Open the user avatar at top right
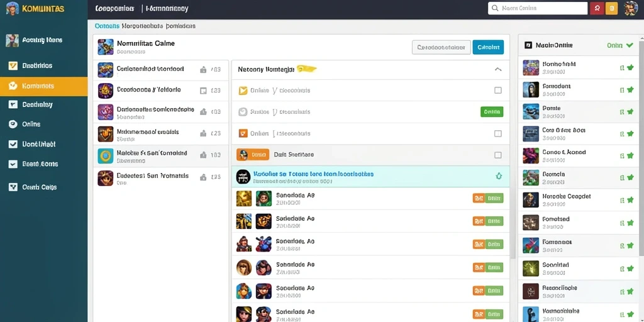The height and width of the screenshot is (322, 644). click(630, 8)
